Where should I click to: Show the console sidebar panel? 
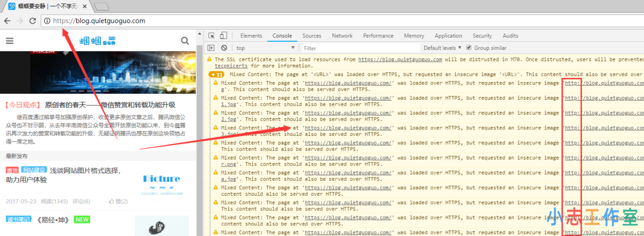point(211,48)
